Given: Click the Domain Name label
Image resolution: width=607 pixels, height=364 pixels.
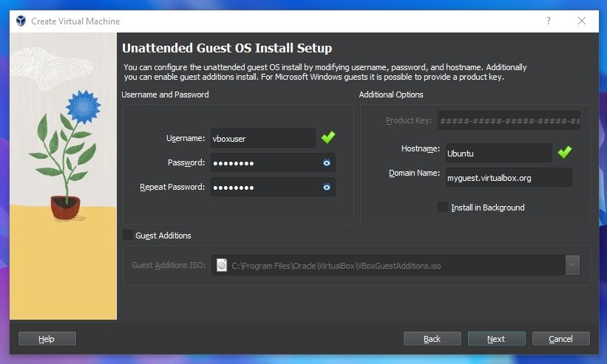Looking at the screenshot, I should point(414,173).
